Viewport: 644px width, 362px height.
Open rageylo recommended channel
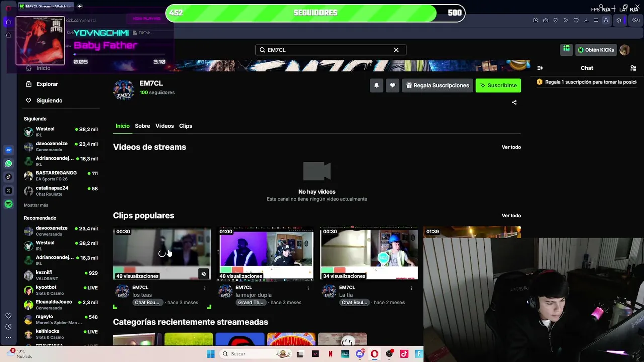(x=60, y=320)
